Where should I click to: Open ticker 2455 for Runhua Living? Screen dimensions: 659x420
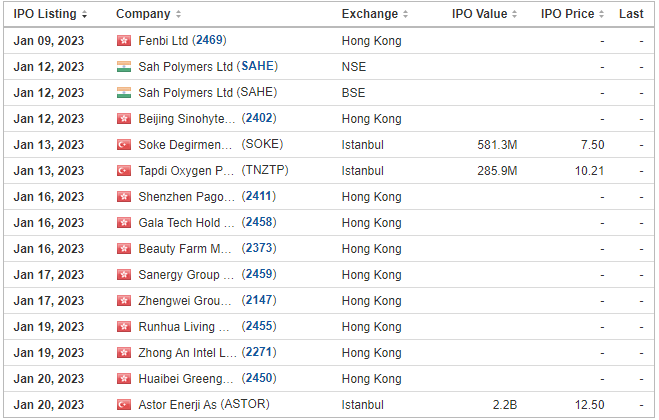tap(259, 327)
